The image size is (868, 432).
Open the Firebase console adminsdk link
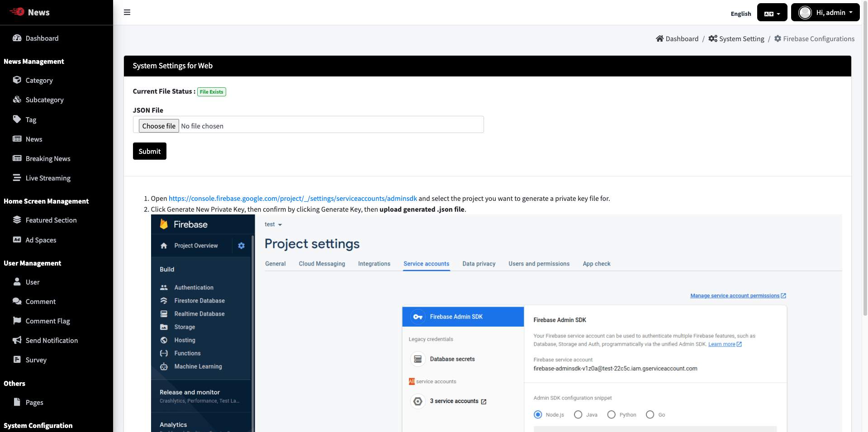coord(293,199)
